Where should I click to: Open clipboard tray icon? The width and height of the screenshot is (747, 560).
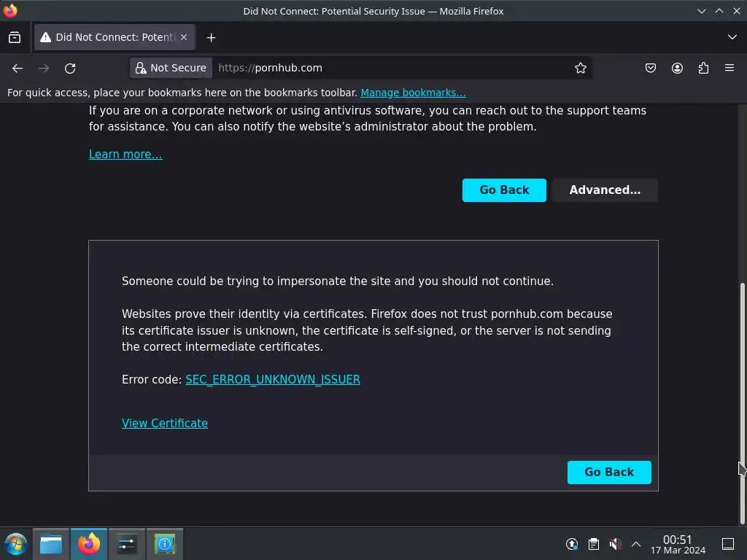pos(594,544)
